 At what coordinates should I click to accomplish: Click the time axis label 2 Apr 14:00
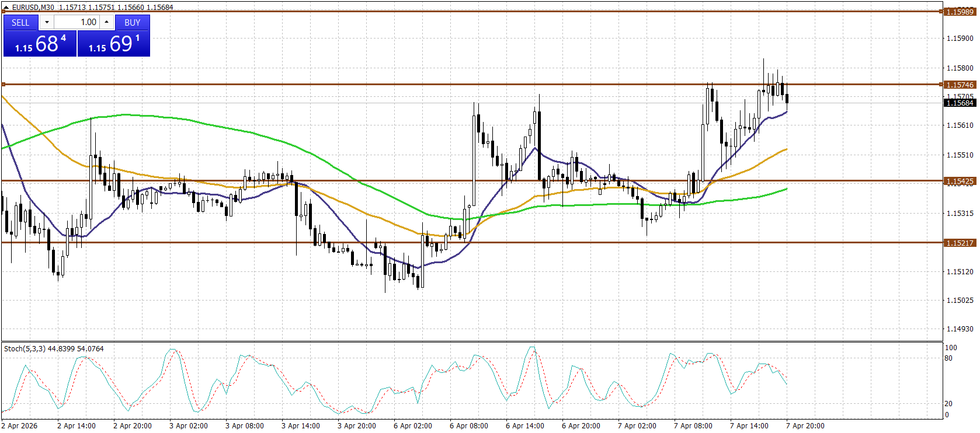point(77,425)
